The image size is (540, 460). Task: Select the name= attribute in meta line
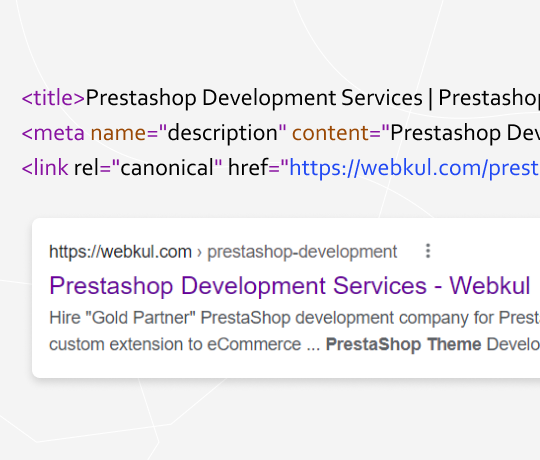coord(124,133)
